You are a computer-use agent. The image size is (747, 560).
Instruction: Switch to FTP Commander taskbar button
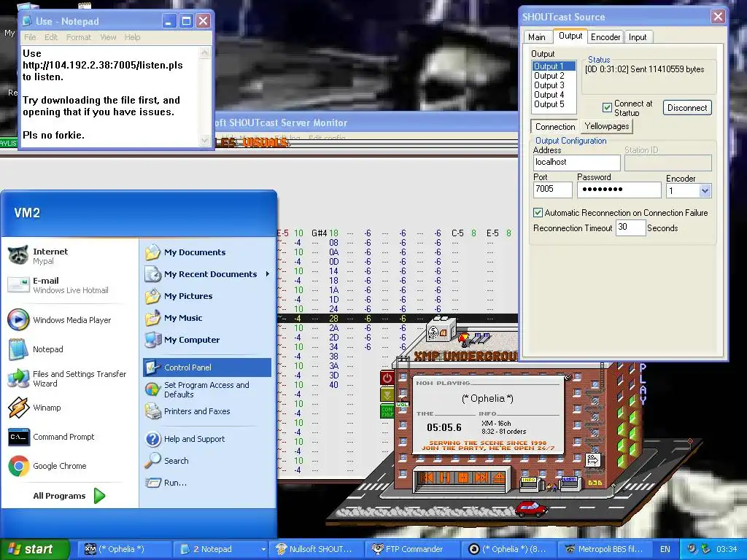click(x=414, y=549)
